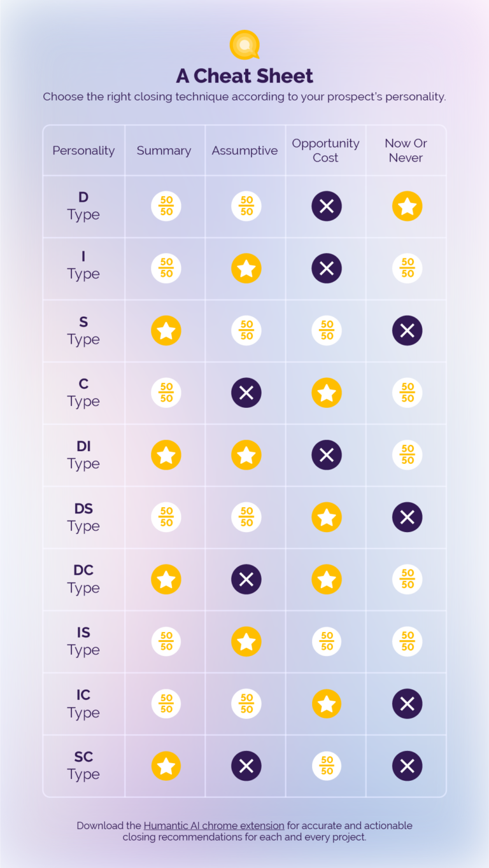Click the Opportunity Cost column header

[325, 151]
